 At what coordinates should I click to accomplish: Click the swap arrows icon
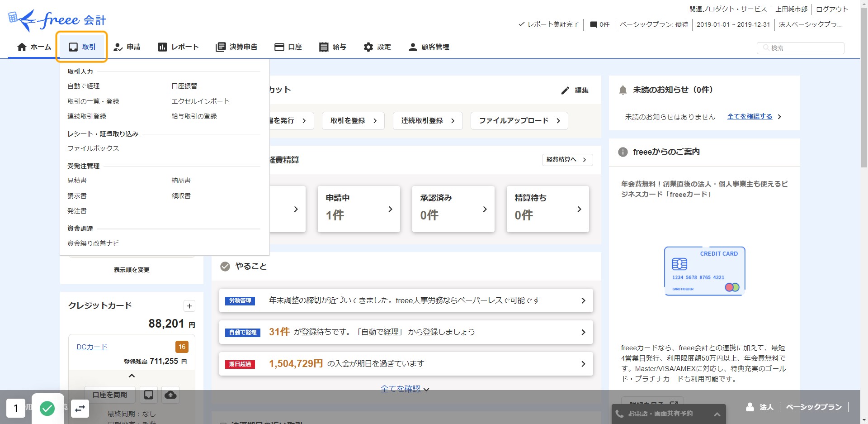coord(80,409)
